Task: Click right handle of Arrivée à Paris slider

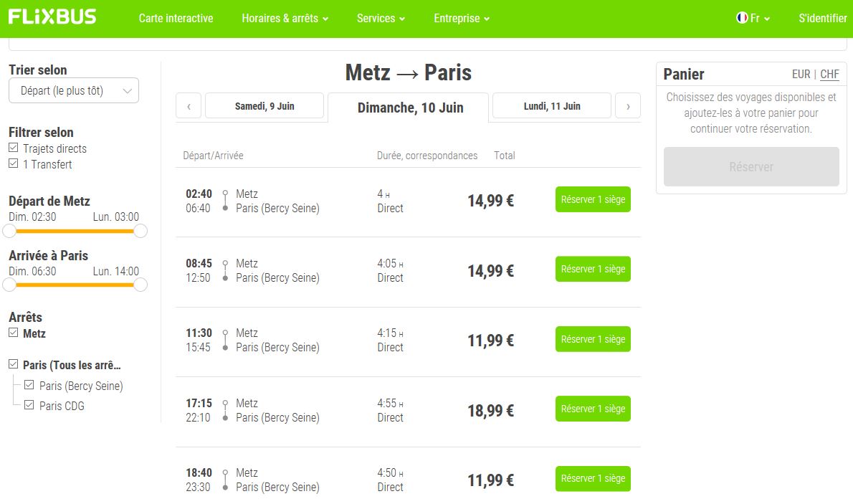Action: pos(140,285)
